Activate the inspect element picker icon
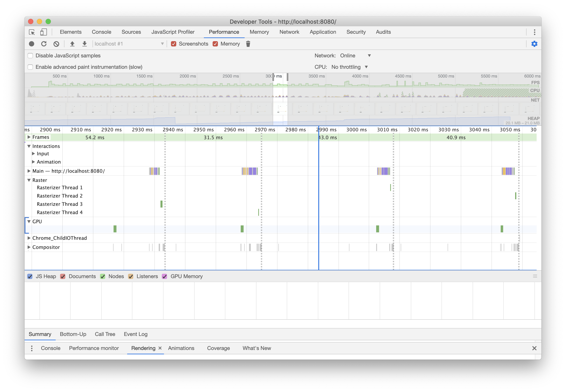566x392 pixels. click(32, 32)
